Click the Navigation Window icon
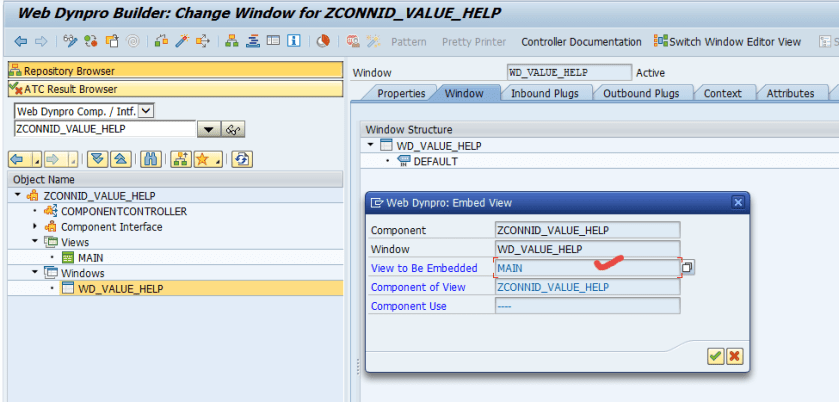839x402 pixels. click(x=273, y=41)
